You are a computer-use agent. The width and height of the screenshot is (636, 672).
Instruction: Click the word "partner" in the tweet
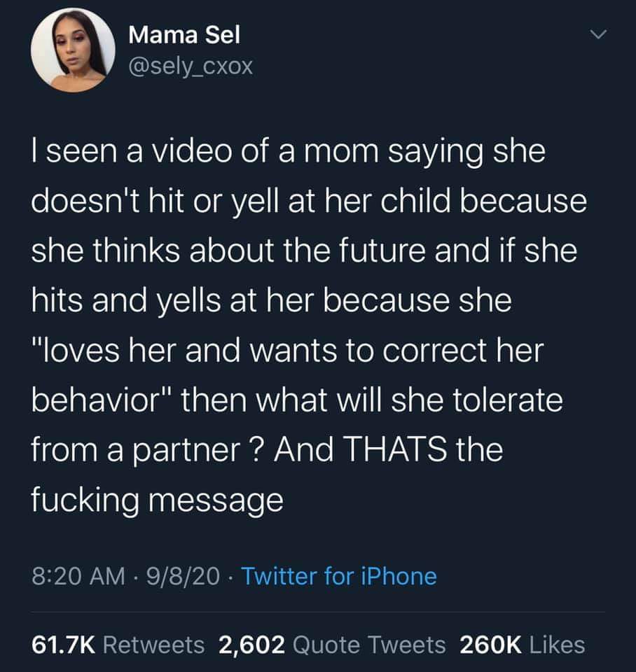tap(186, 451)
